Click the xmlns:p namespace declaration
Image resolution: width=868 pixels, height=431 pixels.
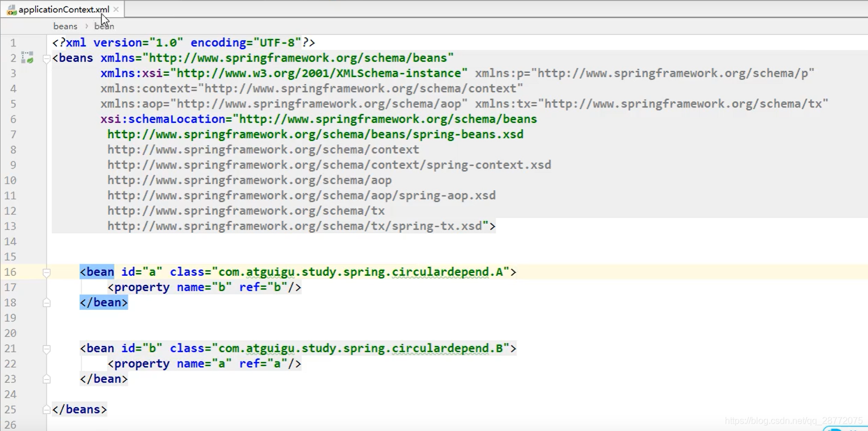[x=644, y=73]
